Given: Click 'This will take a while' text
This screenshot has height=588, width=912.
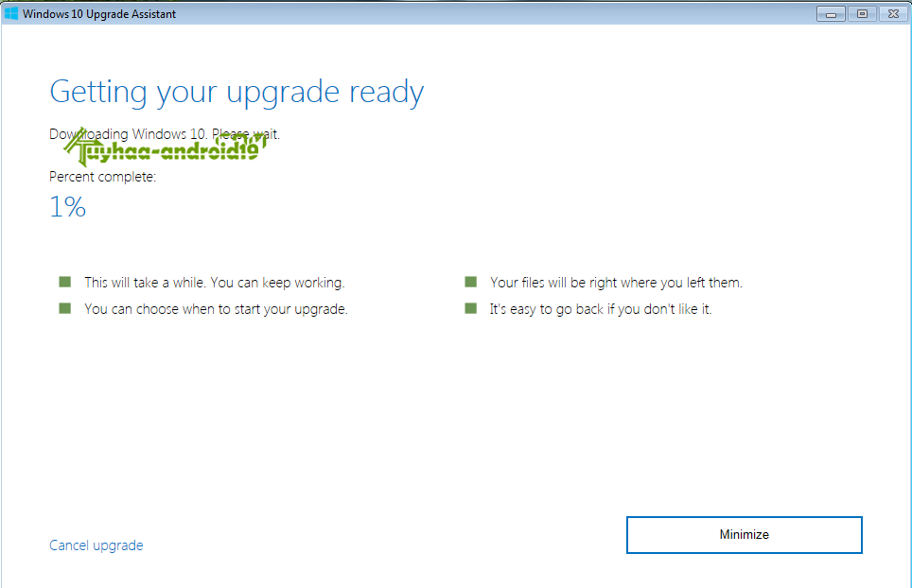Looking at the screenshot, I should [x=214, y=283].
